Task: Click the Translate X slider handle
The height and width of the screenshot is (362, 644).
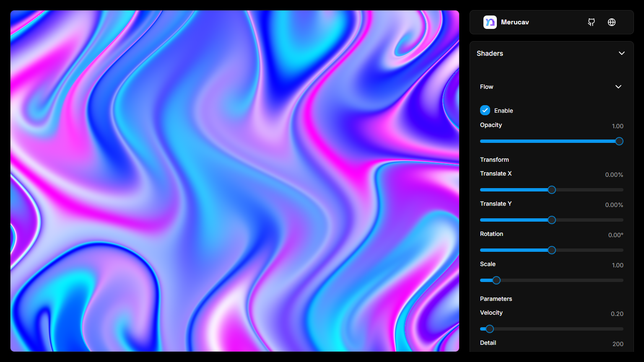Action: [x=552, y=190]
